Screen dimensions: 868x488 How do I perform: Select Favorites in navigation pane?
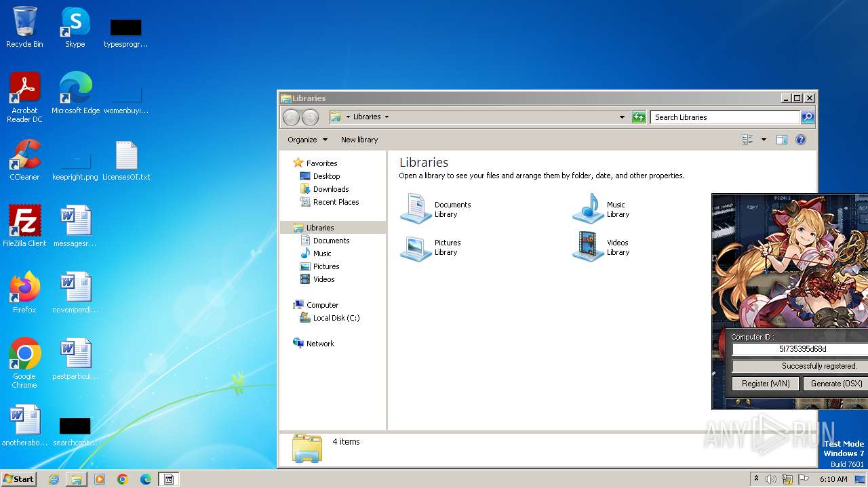click(x=315, y=163)
